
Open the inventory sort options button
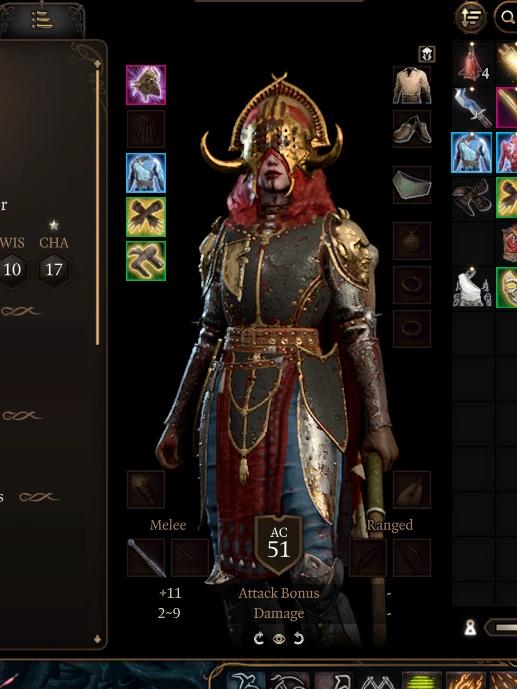pos(471,17)
